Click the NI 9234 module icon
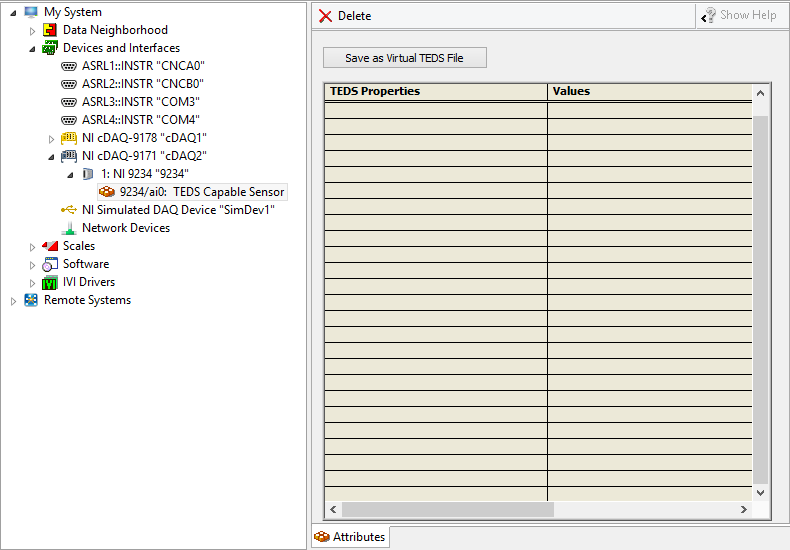Viewport: 790px width, 550px height. tap(88, 174)
